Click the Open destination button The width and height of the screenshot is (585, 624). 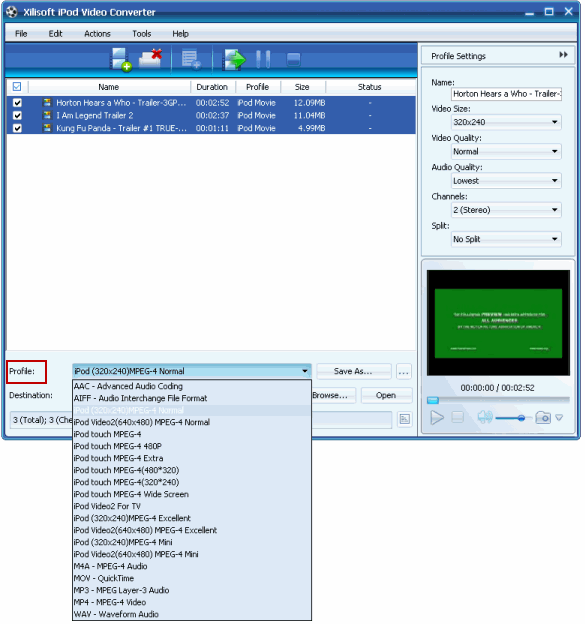point(386,396)
